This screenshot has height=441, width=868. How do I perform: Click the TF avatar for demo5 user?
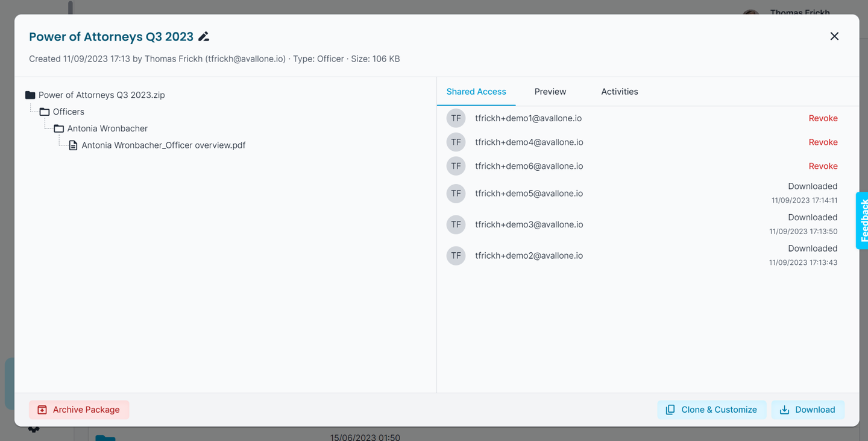456,194
